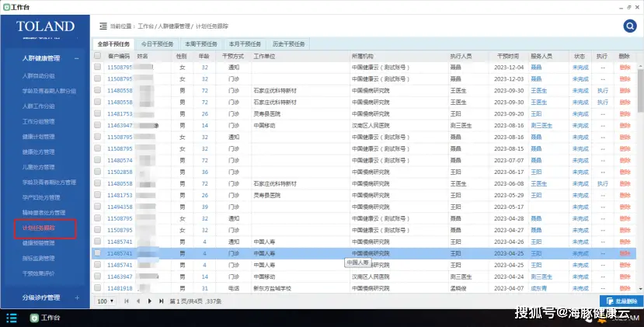Go to 人群工作分组 in the sidebar
644x327 pixels.
[39, 106]
